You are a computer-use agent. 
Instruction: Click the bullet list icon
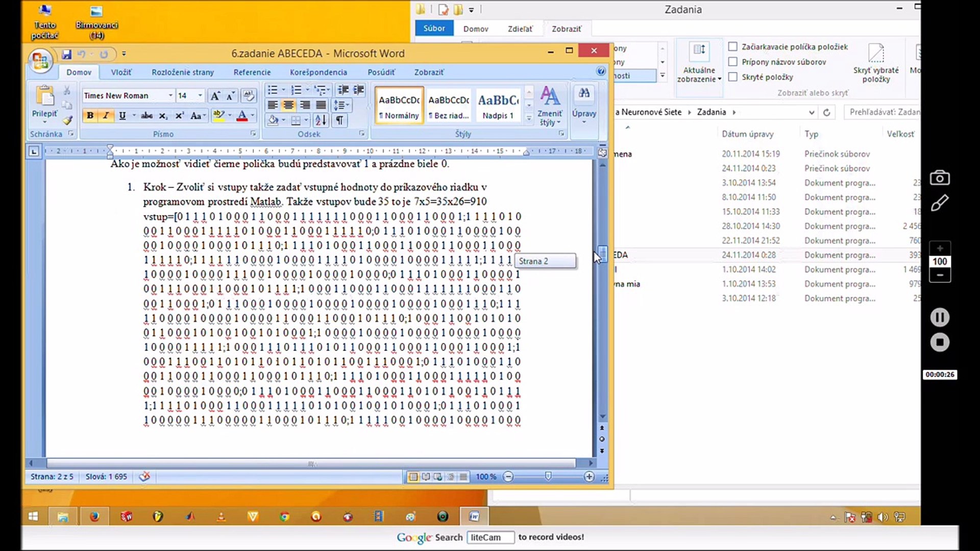273,90
